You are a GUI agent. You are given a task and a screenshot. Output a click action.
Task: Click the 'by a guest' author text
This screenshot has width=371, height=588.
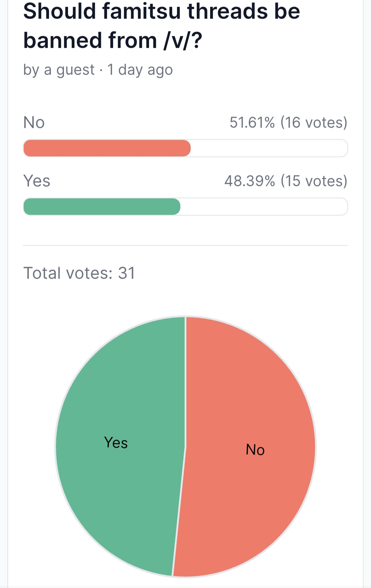coord(59,70)
